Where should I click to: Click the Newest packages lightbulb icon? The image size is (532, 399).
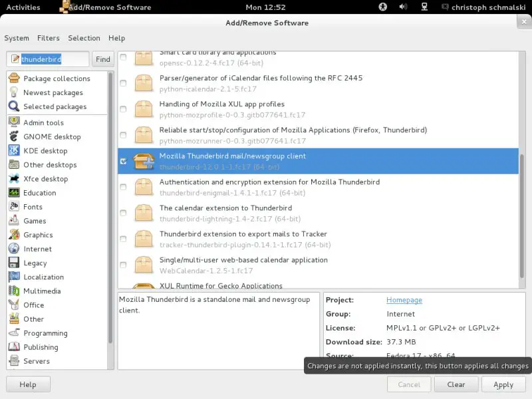point(14,92)
